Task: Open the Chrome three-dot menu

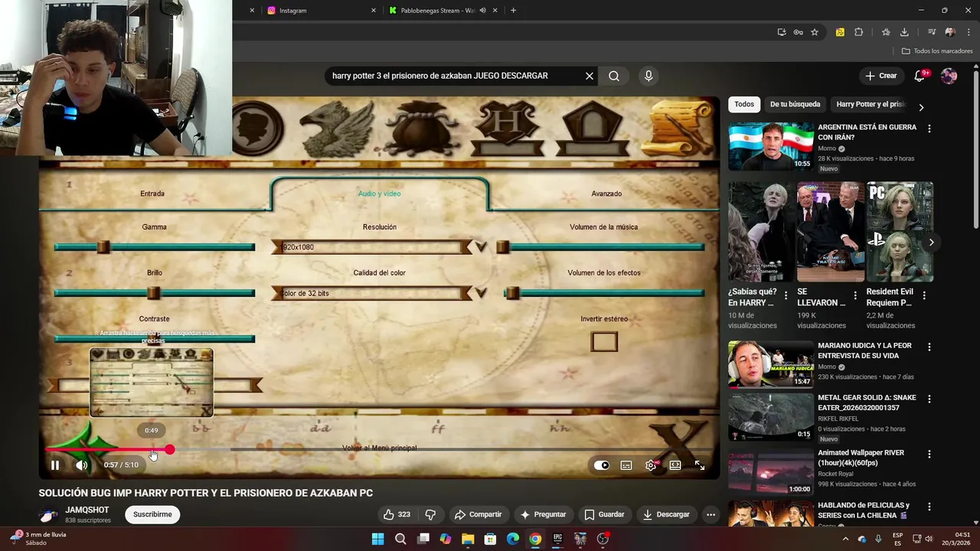Action: click(967, 32)
